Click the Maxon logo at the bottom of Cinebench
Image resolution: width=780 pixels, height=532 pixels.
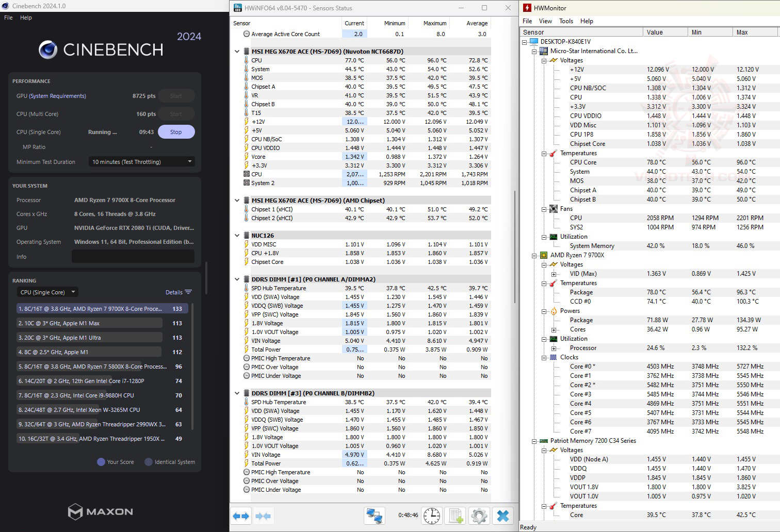click(101, 511)
